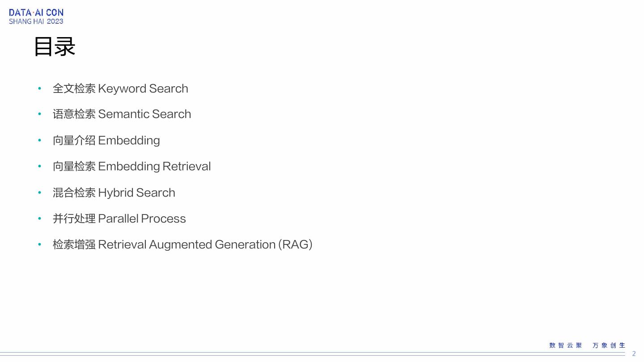Image resolution: width=644 pixels, height=362 pixels.
Task: Select the 全文检索 Keyword Search item
Action: (x=120, y=88)
